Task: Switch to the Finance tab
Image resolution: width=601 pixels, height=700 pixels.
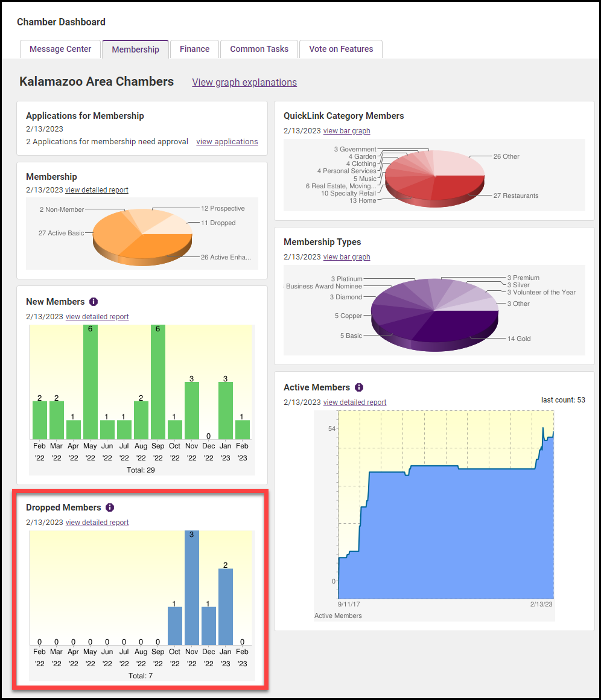Action: tap(194, 49)
